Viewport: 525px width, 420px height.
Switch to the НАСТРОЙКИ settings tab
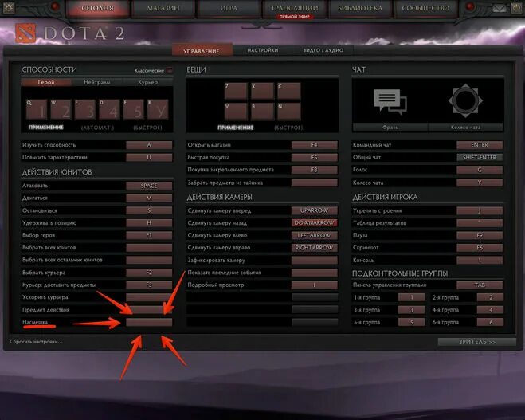[263, 50]
